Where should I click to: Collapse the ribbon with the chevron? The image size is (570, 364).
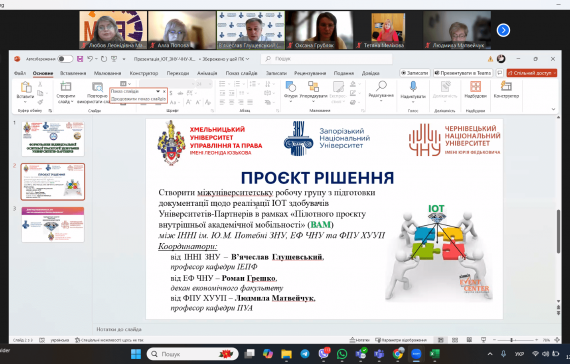coord(553,109)
